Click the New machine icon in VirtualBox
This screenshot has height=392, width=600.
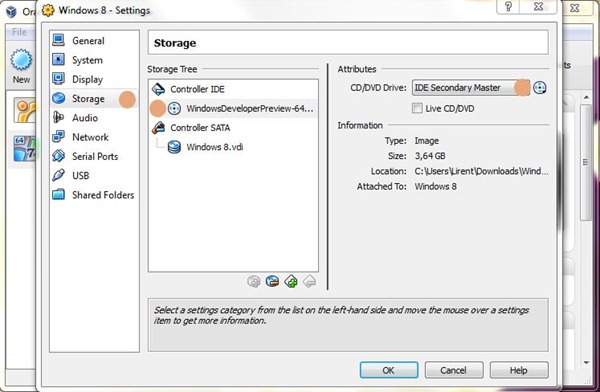coord(21,60)
